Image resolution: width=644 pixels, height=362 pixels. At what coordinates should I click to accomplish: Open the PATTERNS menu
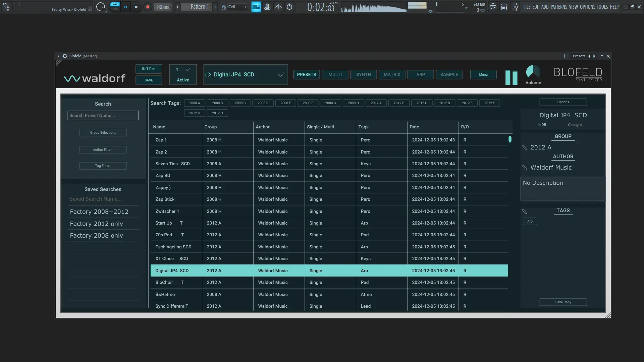pos(558,7)
